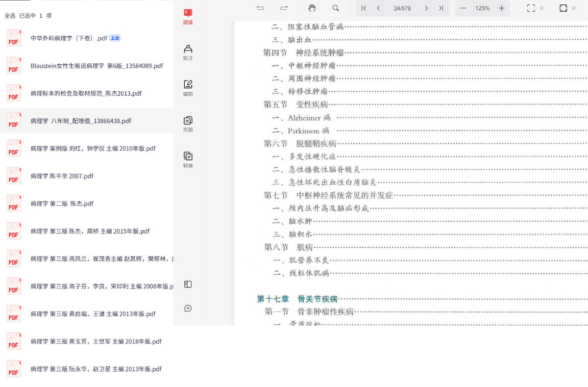
Task: Go to the next page
Action: click(426, 8)
